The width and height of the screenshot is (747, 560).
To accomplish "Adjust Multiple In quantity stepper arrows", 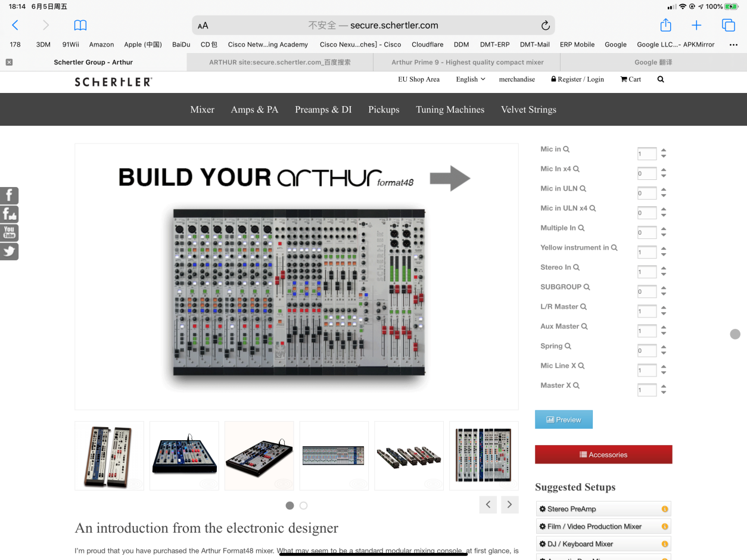I will click(x=664, y=231).
